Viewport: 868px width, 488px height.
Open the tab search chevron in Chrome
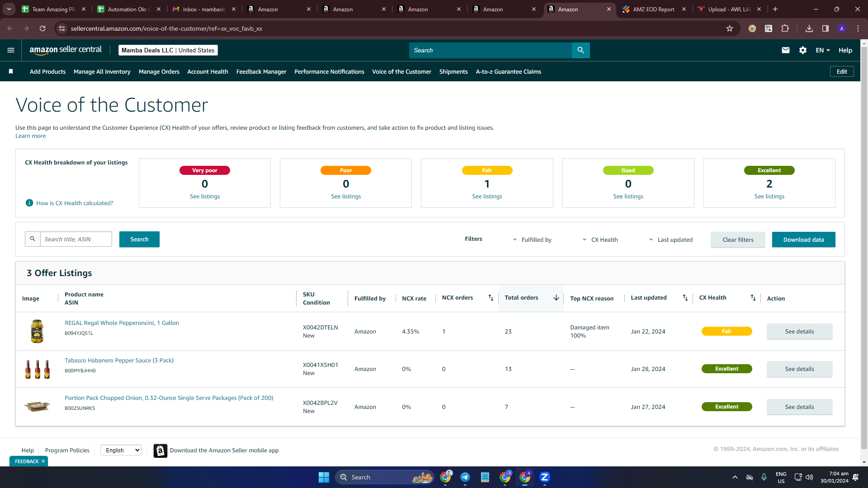tap(9, 9)
